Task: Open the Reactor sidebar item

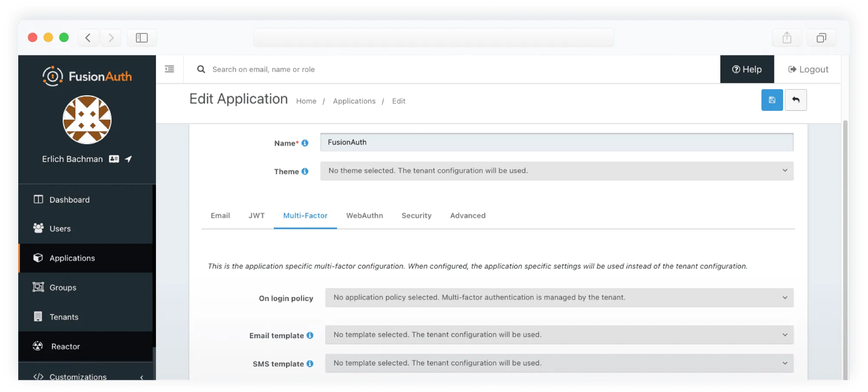Action: tap(85, 347)
